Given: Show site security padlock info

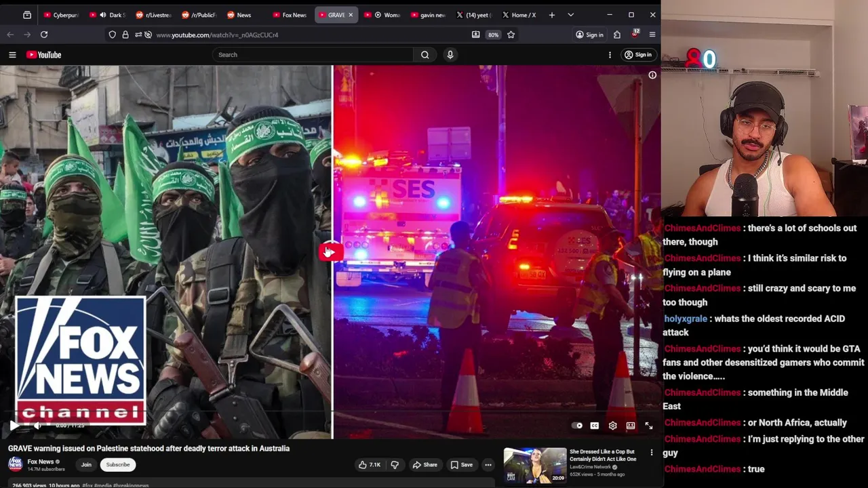Looking at the screenshot, I should pos(125,35).
